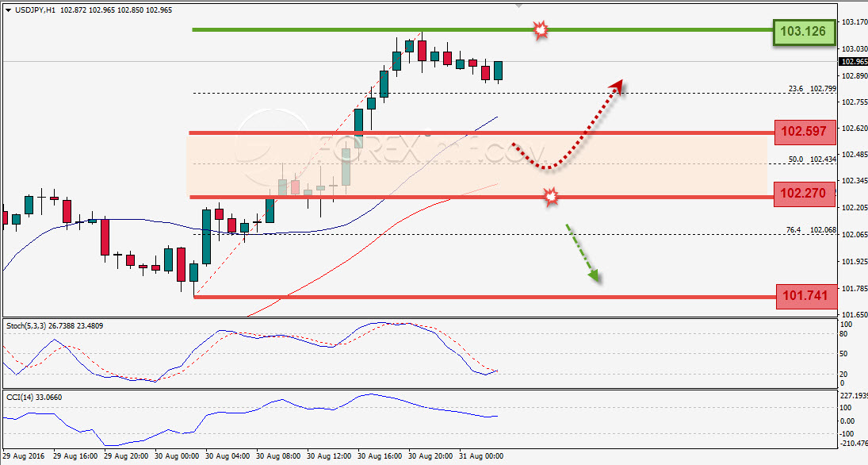This screenshot has height=465, width=868.
Task: Select the highest red candle at the 103.126 peak
Action: tap(422, 51)
